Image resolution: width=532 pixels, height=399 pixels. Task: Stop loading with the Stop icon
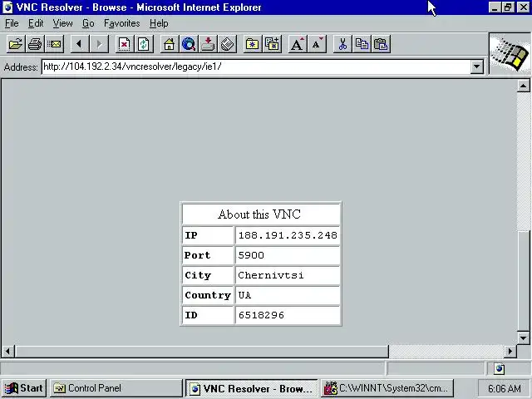click(x=125, y=44)
